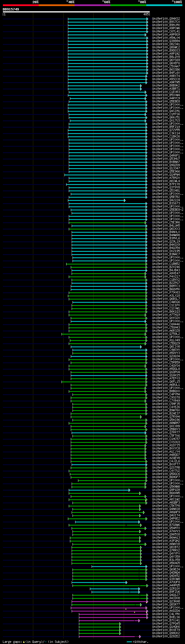Select the UniRef100_Q66J51 label
Viewport: 185px width, 644px height.
tap(166, 117)
